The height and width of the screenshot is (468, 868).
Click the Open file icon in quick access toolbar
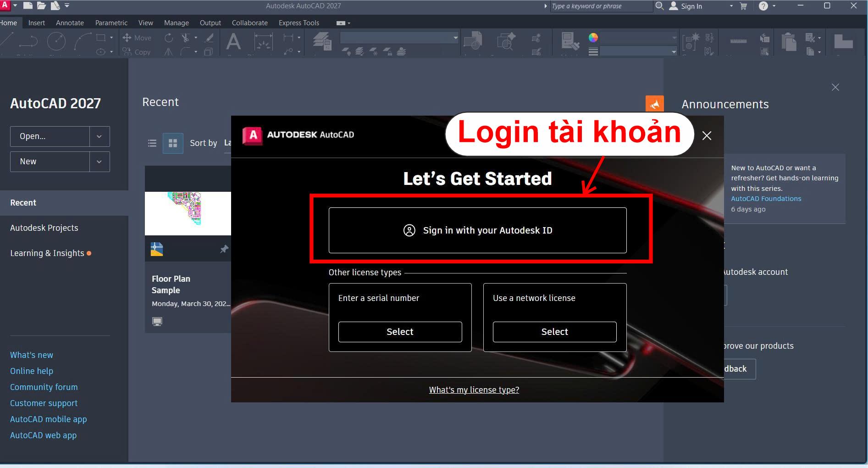point(41,6)
